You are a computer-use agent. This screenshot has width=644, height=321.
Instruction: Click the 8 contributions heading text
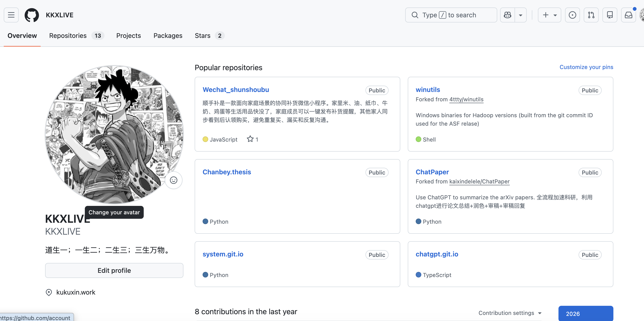pos(246,312)
